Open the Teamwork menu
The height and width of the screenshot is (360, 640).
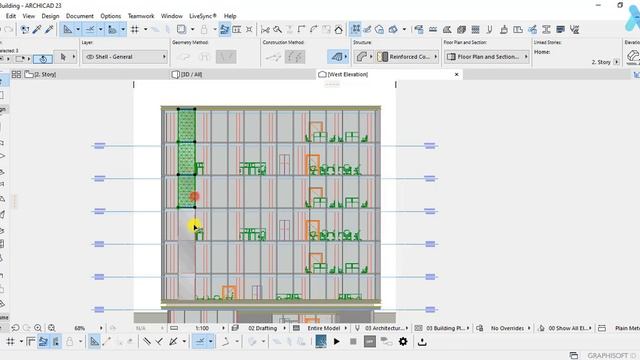(x=141, y=16)
